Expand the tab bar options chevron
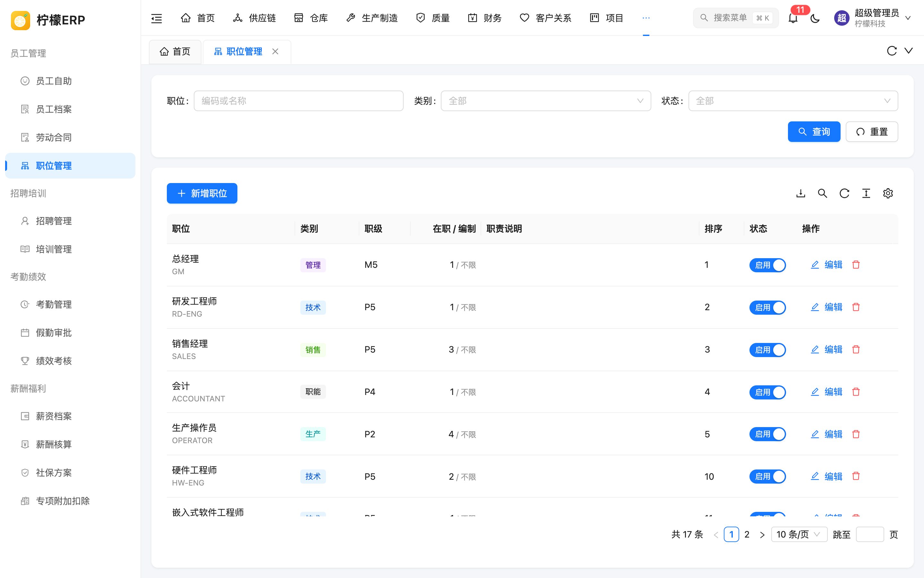 (x=909, y=51)
